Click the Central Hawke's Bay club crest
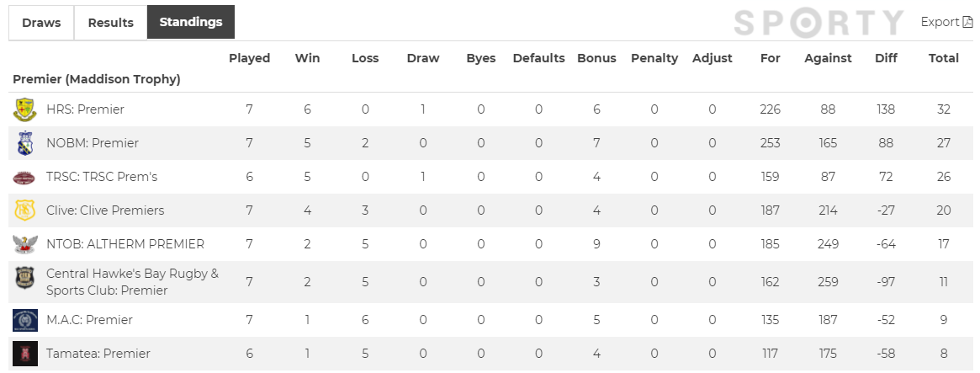The image size is (980, 373). click(25, 281)
